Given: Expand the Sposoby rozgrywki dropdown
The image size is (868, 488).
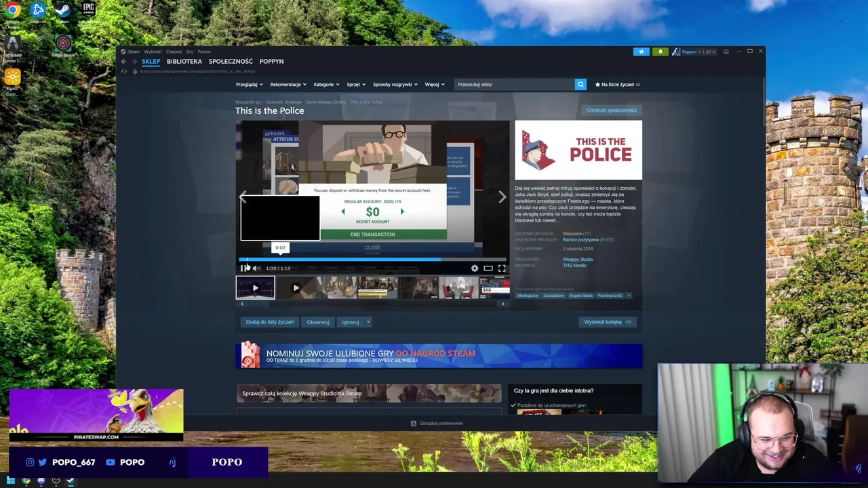Looking at the screenshot, I should tap(395, 84).
